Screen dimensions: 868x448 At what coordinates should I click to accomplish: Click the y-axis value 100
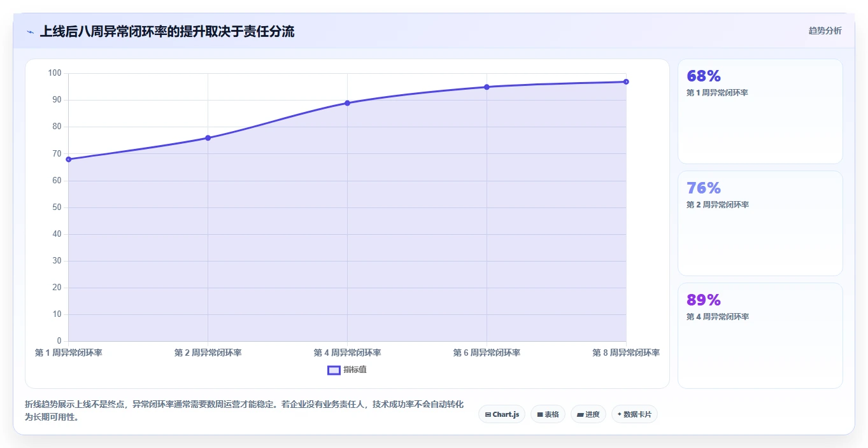[55, 73]
